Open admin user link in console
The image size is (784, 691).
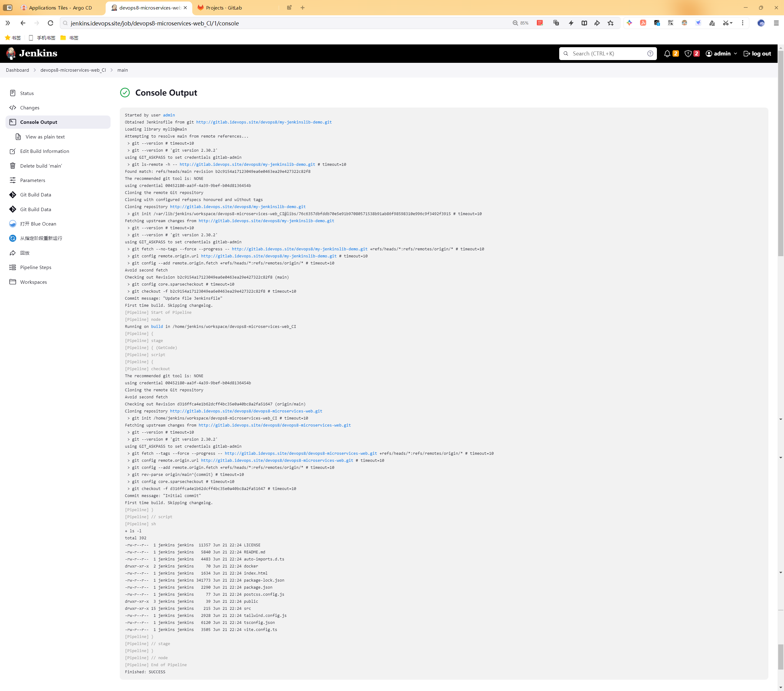point(169,115)
